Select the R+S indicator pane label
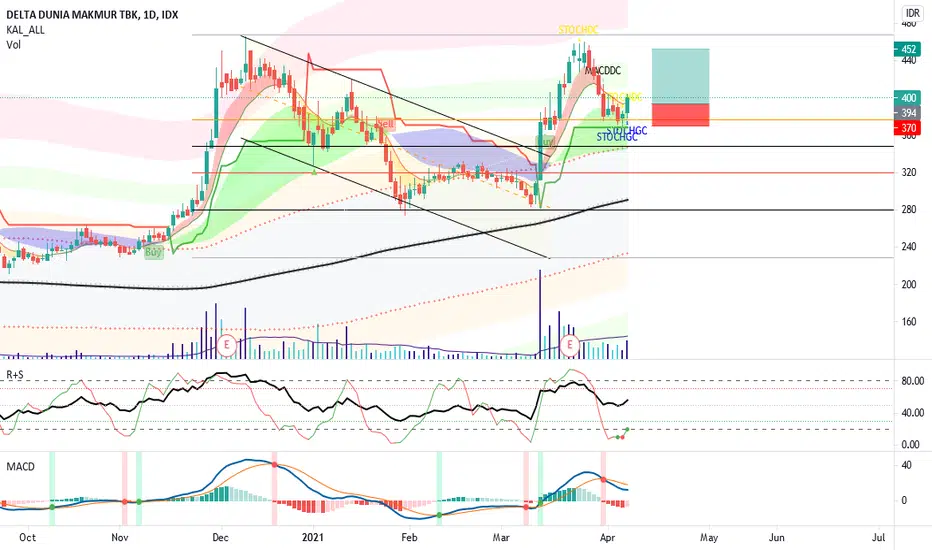This screenshot has height=550, width=932. [x=15, y=375]
